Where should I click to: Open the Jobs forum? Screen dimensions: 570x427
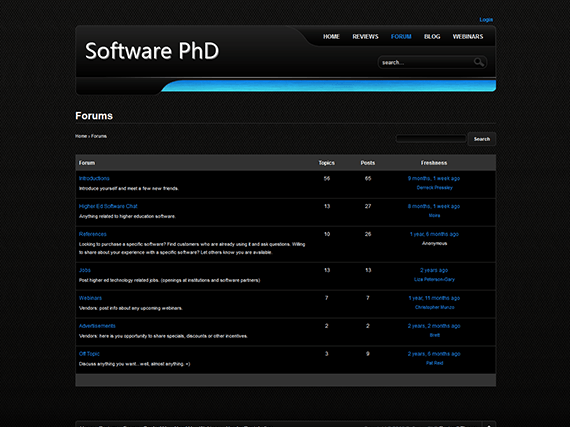[x=85, y=270]
